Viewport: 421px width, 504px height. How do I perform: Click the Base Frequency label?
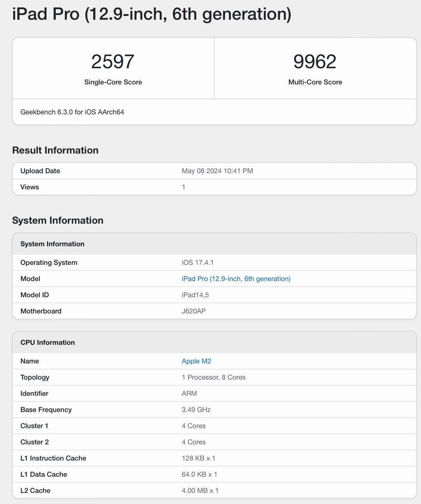tap(46, 410)
